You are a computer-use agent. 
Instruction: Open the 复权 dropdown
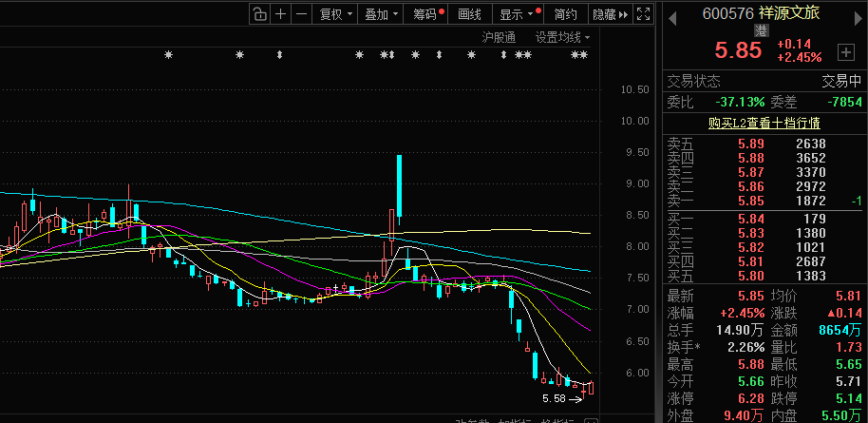336,13
